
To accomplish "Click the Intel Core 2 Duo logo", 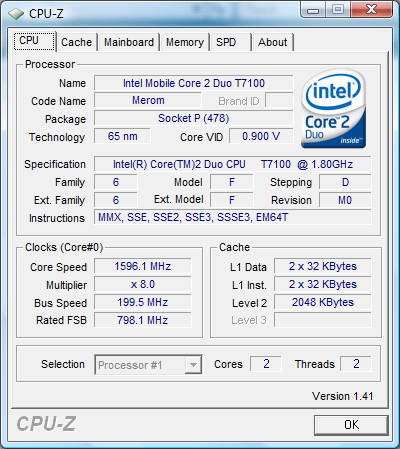I will 333,109.
